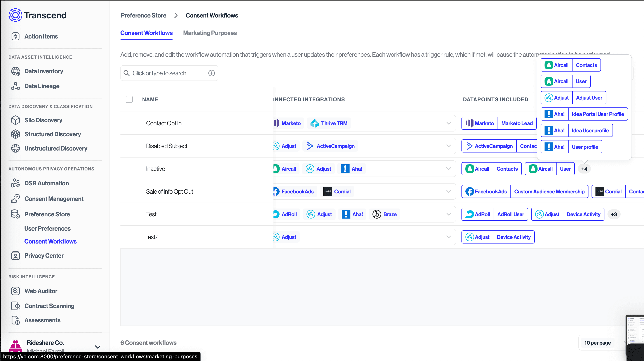
Task: Expand the Sale of Info Opt Out row
Action: pyautogui.click(x=449, y=191)
